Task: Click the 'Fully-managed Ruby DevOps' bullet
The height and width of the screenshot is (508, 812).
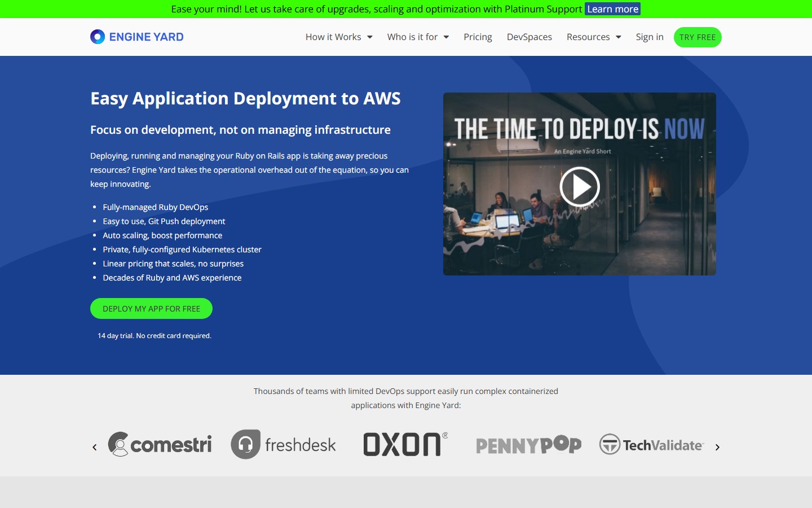Action: coord(156,207)
